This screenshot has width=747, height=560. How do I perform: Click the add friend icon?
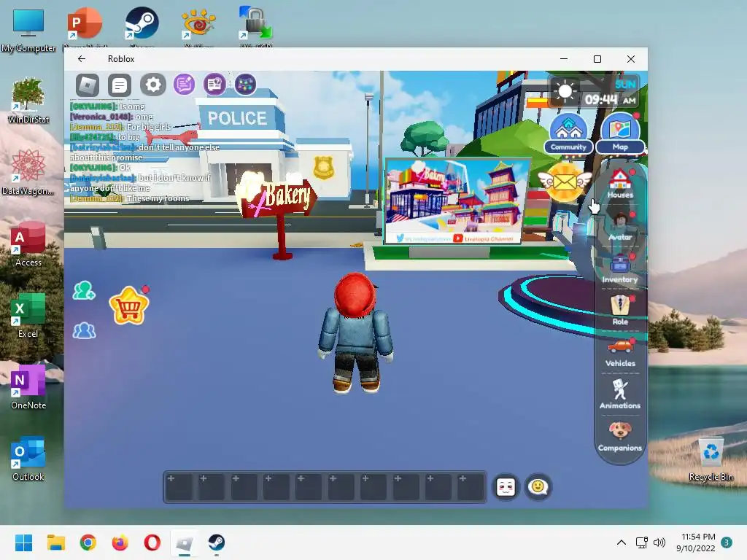click(x=84, y=290)
